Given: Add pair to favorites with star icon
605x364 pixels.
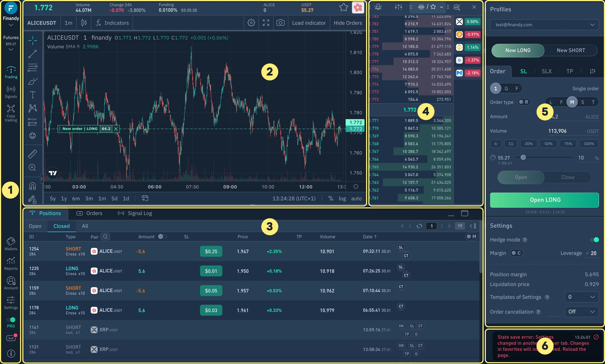Looking at the screenshot, I should point(343,7).
